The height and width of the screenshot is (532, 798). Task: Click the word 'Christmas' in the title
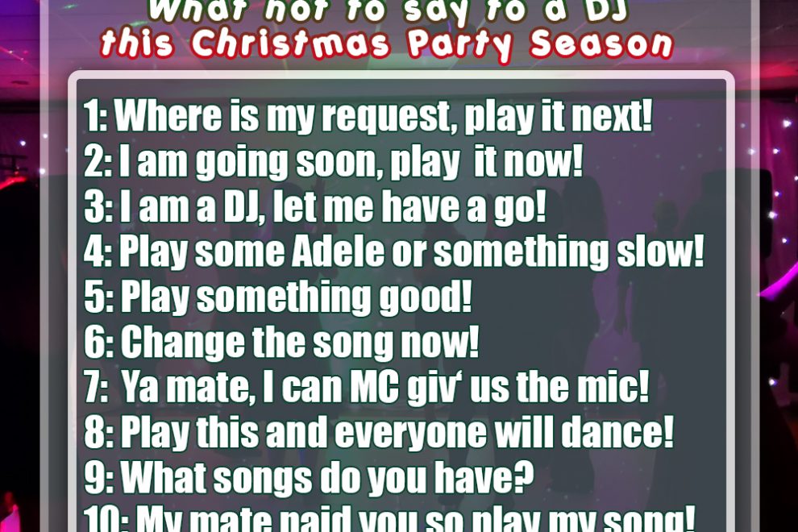(290, 44)
